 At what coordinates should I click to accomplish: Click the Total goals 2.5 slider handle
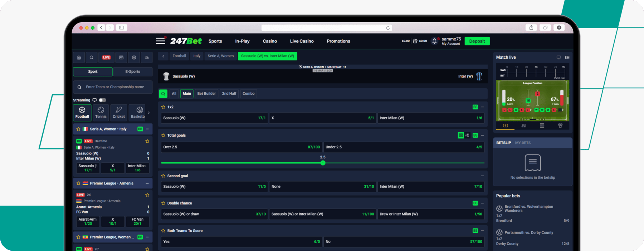(323, 163)
